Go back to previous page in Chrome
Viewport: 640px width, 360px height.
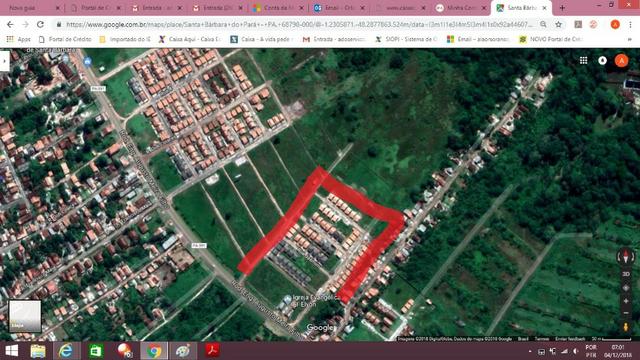click(x=10, y=24)
